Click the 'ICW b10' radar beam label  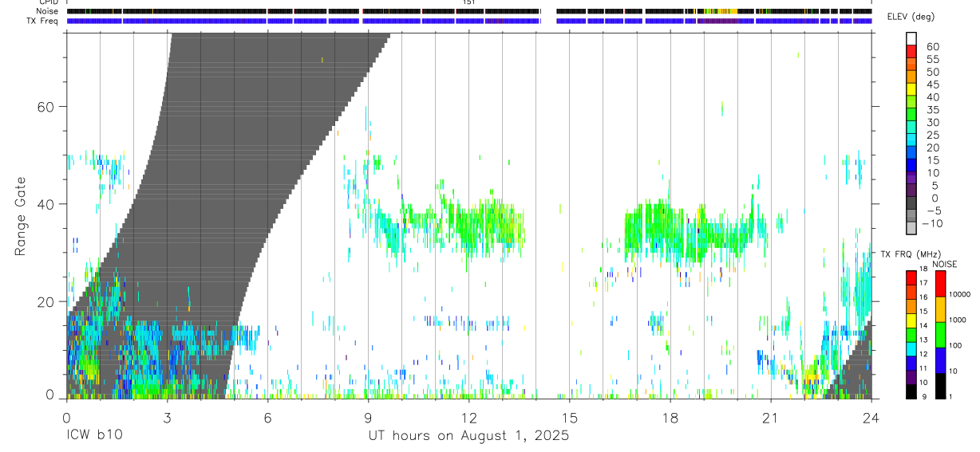(x=94, y=436)
